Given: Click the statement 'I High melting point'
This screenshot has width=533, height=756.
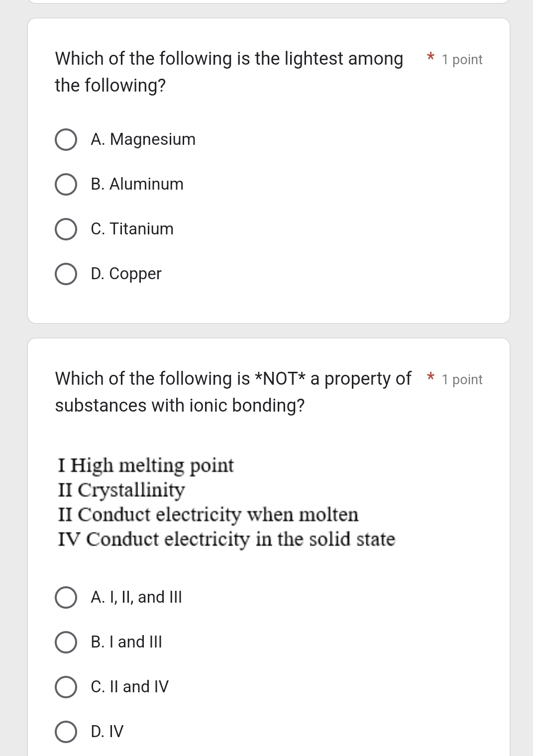Looking at the screenshot, I should tap(146, 465).
